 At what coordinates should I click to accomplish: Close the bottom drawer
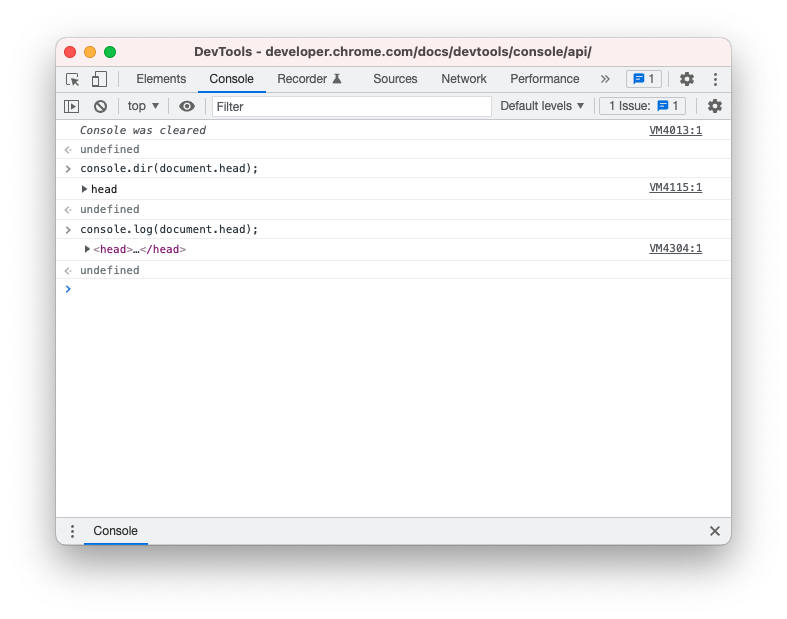tap(715, 531)
